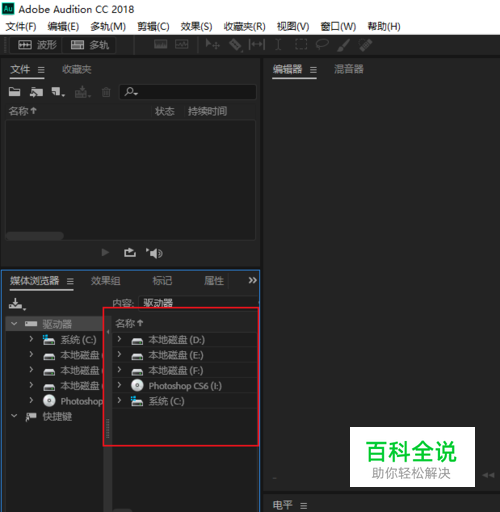Image resolution: width=500 pixels, height=512 pixels.
Task: Select the Lasso Selection tool
Action: (x=322, y=44)
